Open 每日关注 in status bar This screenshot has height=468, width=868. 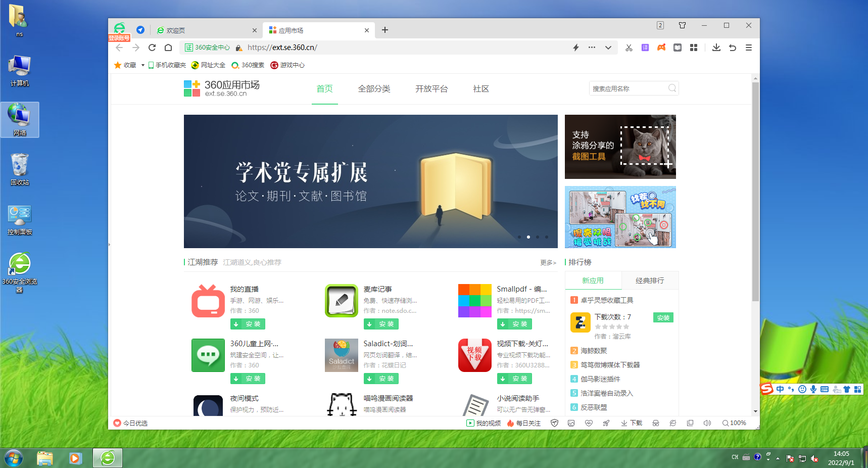pos(524,423)
